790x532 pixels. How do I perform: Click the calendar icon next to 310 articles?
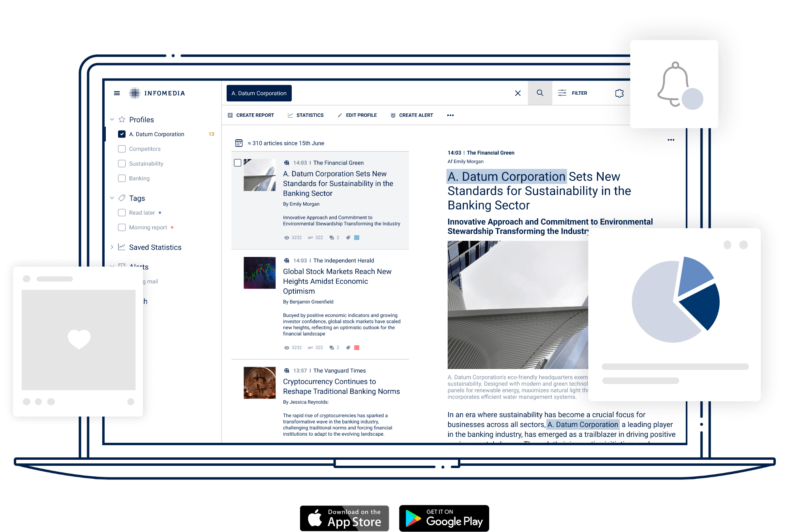(238, 143)
